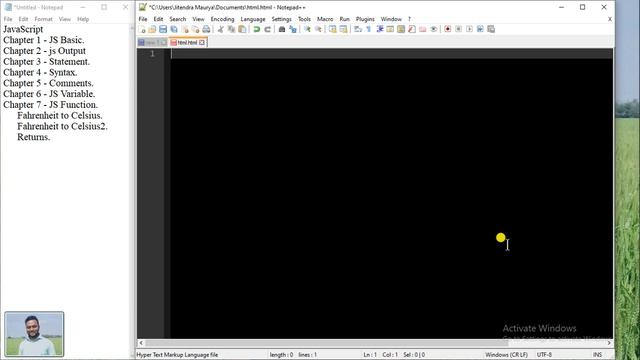Open the question mark help menu

[409, 19]
